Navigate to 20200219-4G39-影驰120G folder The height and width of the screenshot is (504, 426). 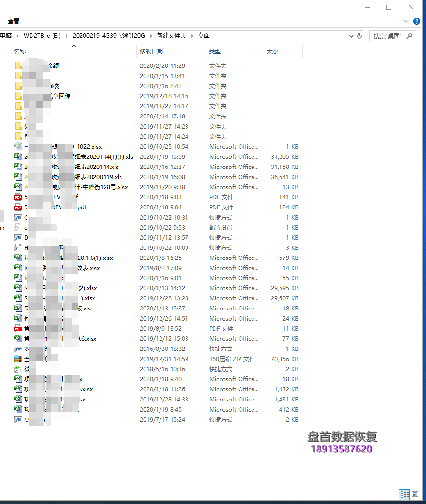point(109,36)
